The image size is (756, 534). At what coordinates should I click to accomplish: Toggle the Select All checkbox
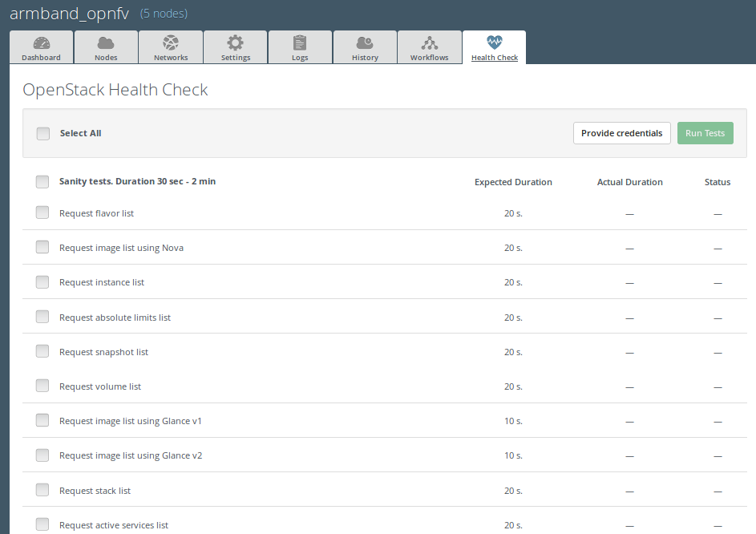[x=43, y=134]
